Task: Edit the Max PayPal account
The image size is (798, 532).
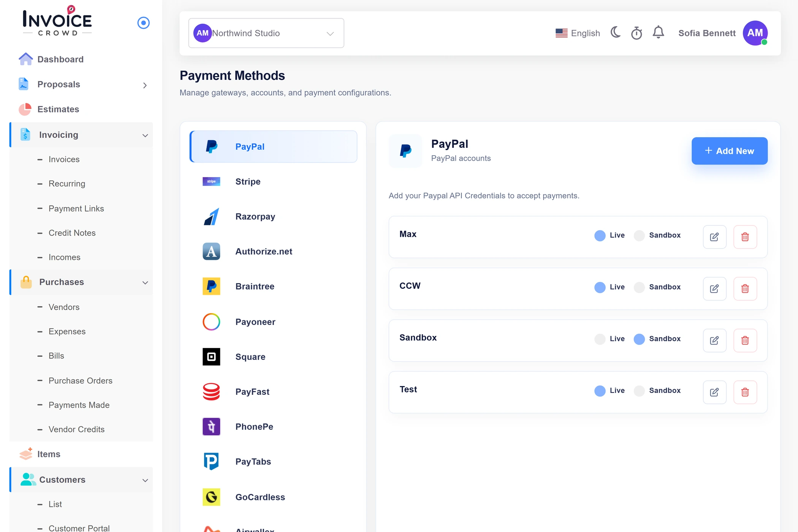Action: point(714,237)
